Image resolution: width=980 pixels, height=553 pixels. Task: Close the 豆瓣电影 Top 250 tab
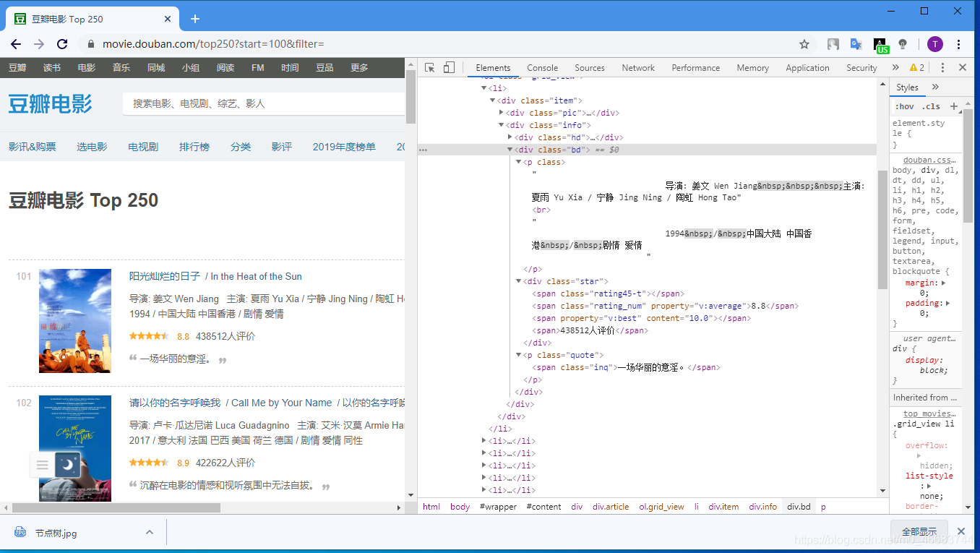(167, 19)
